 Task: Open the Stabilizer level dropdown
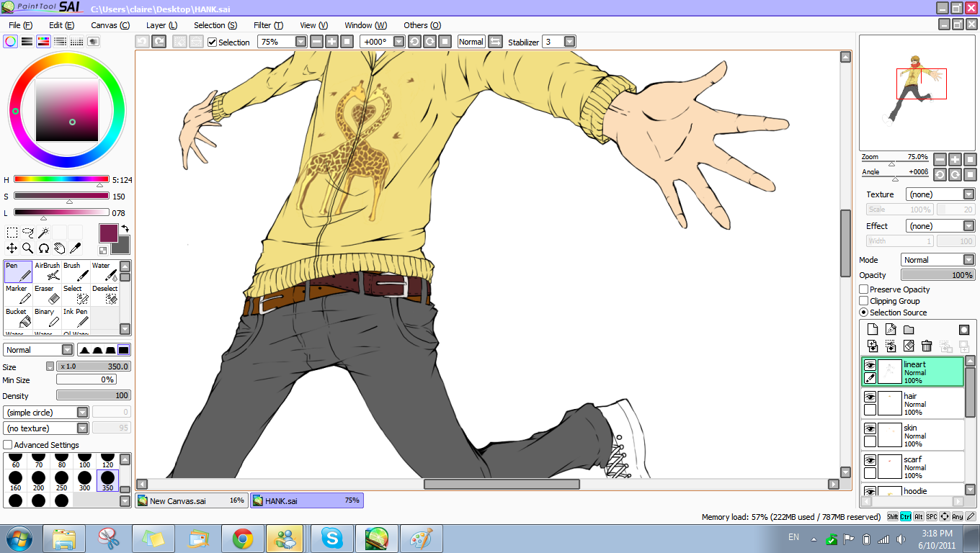(569, 42)
